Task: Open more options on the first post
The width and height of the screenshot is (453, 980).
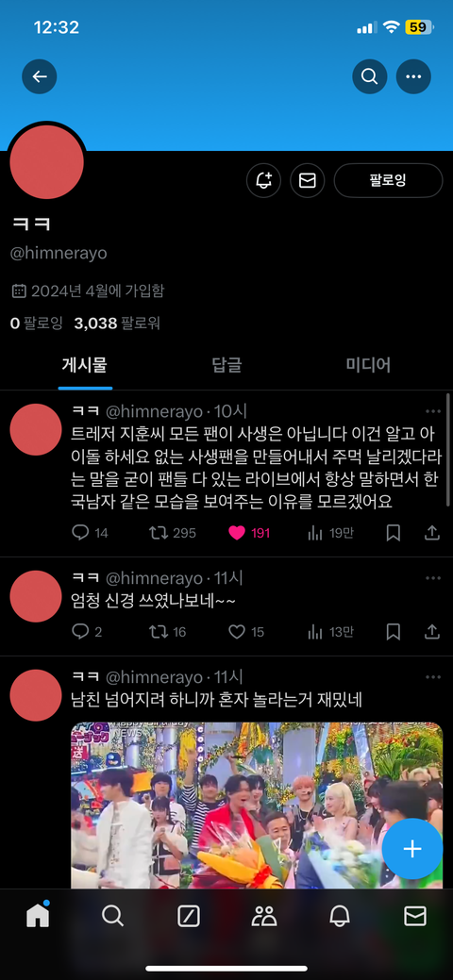Action: (x=433, y=411)
